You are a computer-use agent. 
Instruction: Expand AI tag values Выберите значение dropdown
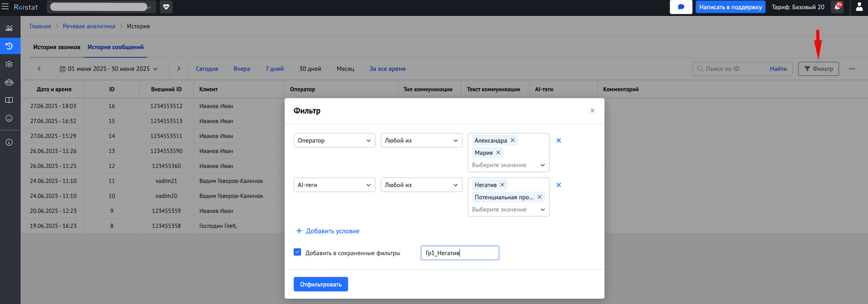(x=508, y=210)
